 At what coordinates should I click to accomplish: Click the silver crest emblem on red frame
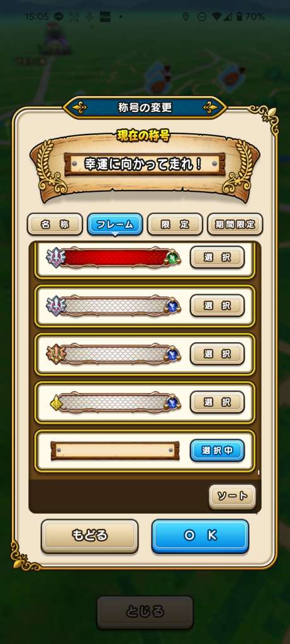click(x=55, y=258)
